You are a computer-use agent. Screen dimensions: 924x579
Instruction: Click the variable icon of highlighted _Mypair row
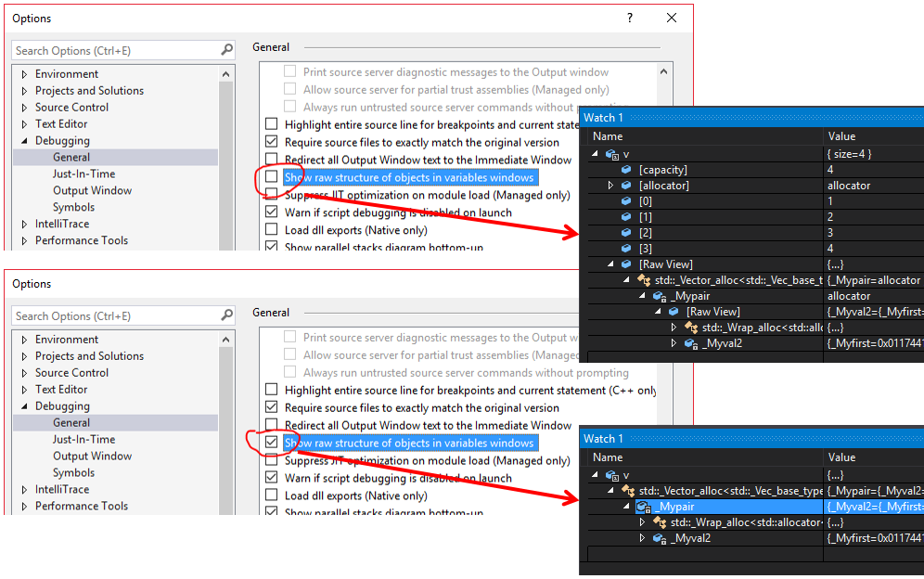643,507
